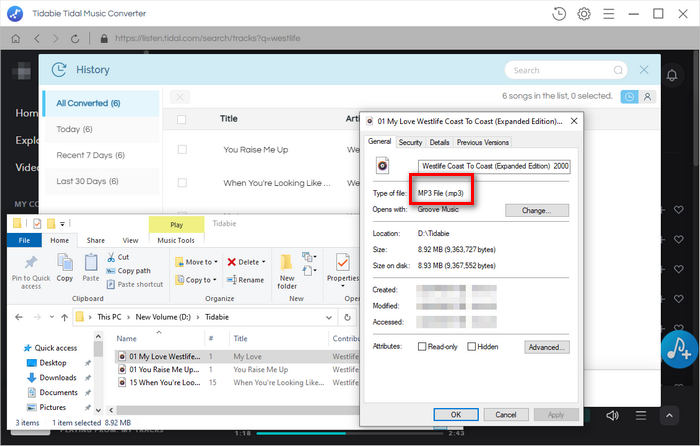Viewport: 700px width, 446px height.
Task: Check the select-all checkbox beside Title header
Action: pyautogui.click(x=181, y=120)
